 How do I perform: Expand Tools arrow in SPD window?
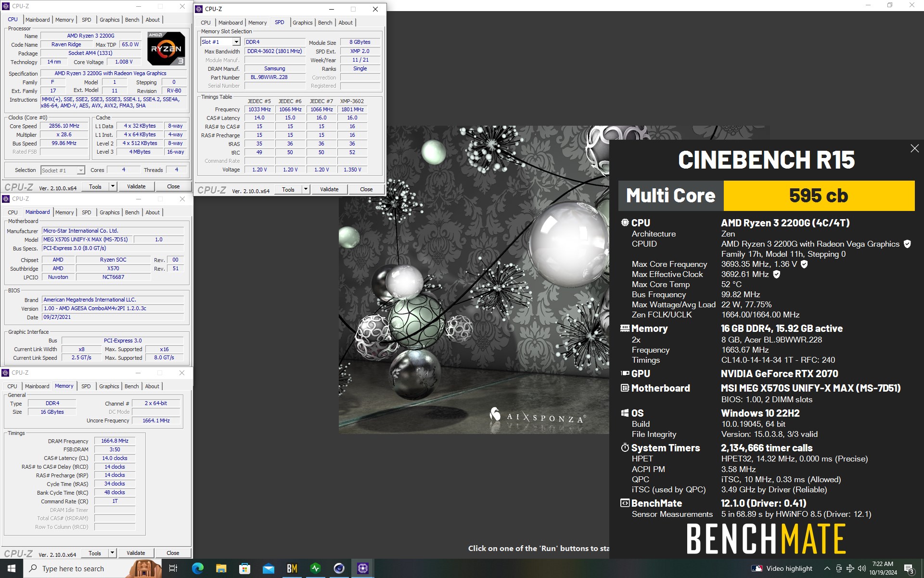(x=306, y=189)
